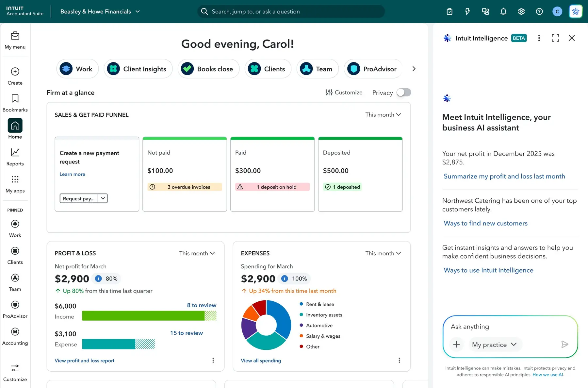588x388 pixels.
Task: Select the Team shortcut chip
Action: point(318,69)
